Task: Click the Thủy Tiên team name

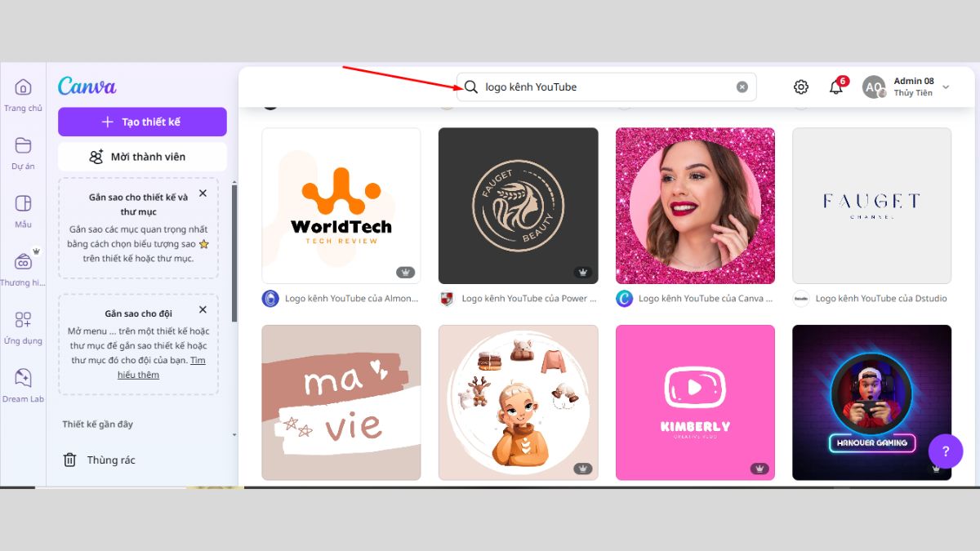Action: coord(913,93)
